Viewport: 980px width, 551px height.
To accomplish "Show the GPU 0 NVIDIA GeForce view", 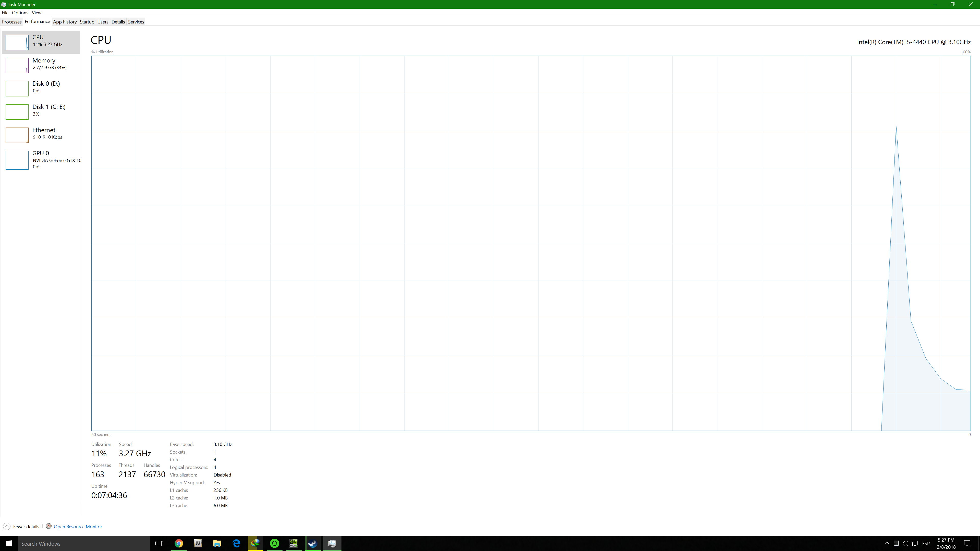I will point(41,160).
